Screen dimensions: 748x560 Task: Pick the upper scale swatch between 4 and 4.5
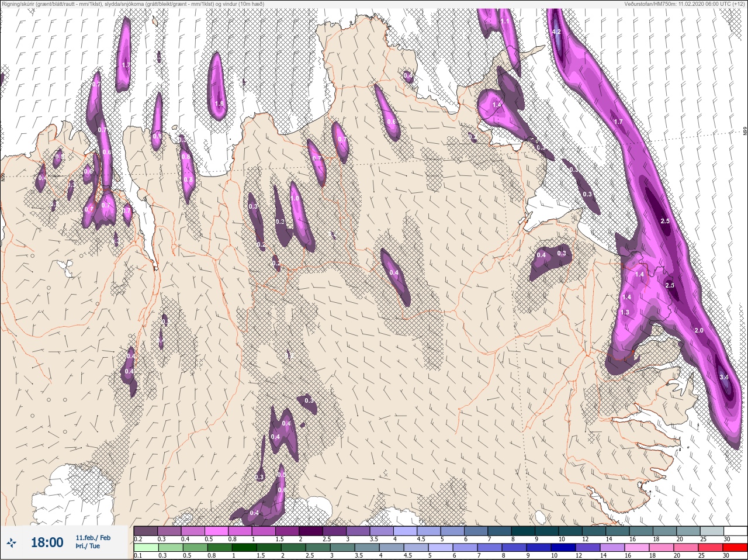(x=405, y=531)
